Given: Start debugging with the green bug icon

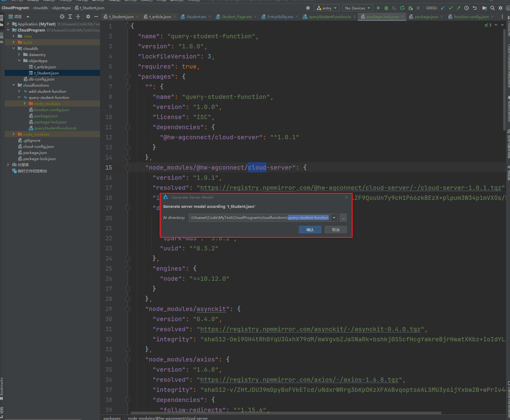Looking at the screenshot, I should [x=386, y=8].
